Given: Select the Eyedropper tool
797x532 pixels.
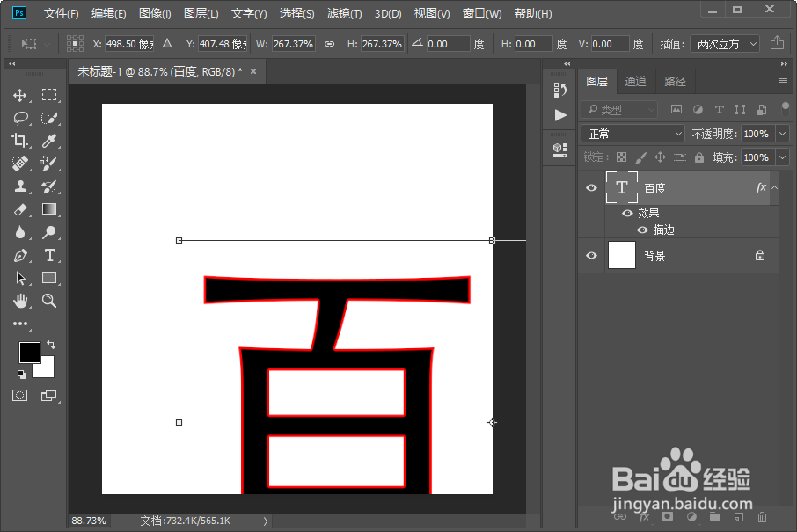Looking at the screenshot, I should pos(49,141).
